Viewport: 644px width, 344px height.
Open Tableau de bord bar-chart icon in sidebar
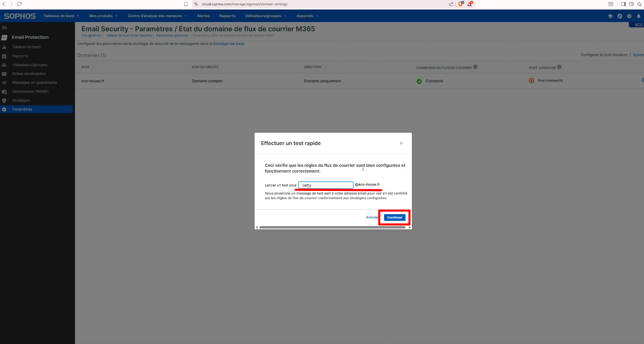coord(4,47)
